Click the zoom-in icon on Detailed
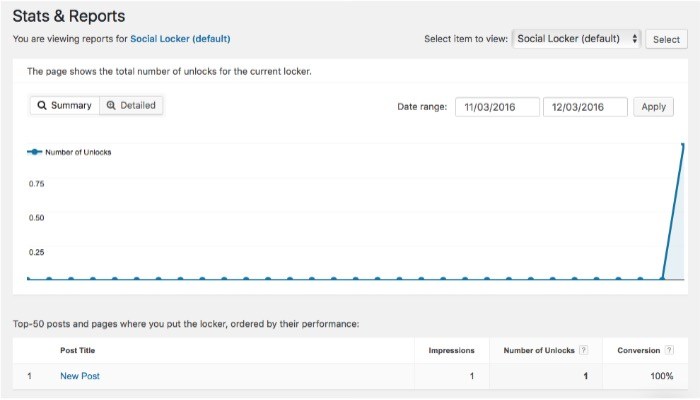700x400 pixels. [x=111, y=106]
